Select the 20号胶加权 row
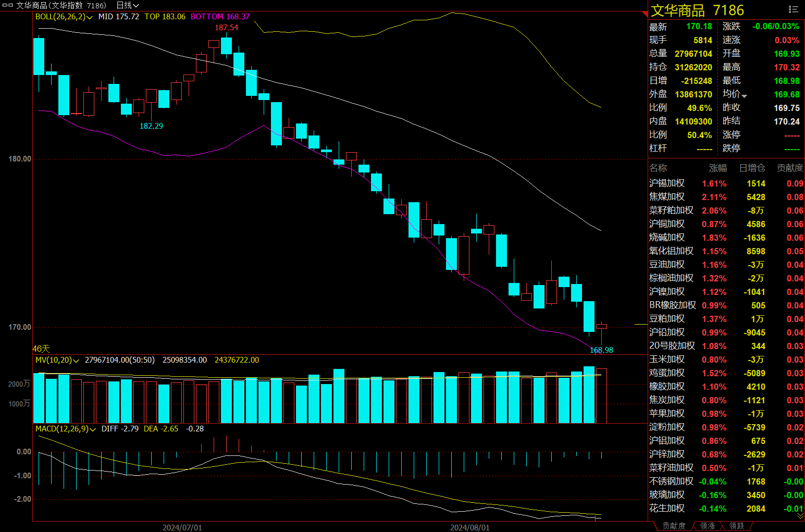Image resolution: width=805 pixels, height=532 pixels. [726, 346]
